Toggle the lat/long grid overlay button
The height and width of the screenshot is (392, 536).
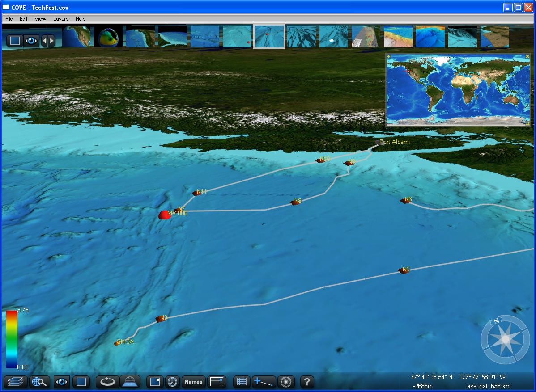tap(242, 382)
